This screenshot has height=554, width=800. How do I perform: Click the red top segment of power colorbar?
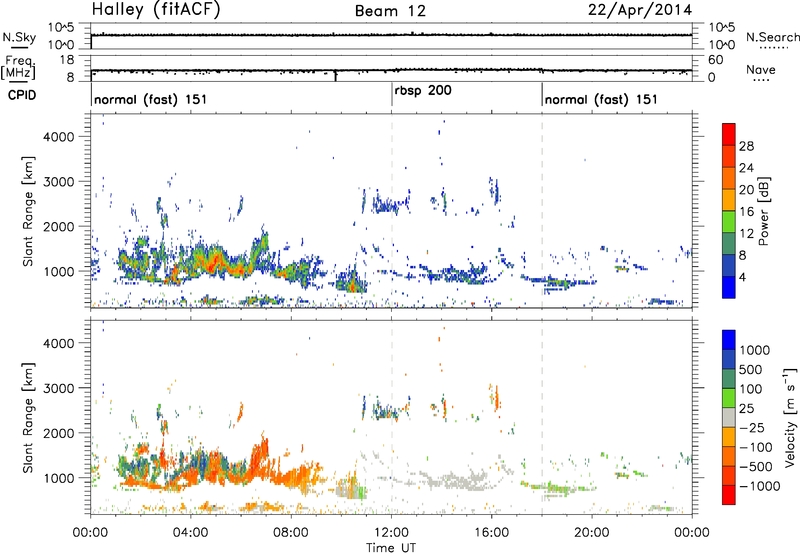tap(729, 134)
